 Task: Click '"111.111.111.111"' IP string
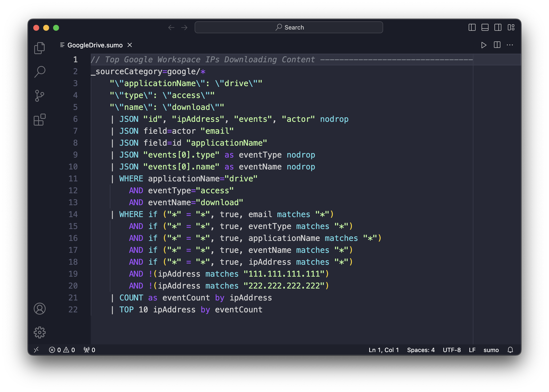284,274
